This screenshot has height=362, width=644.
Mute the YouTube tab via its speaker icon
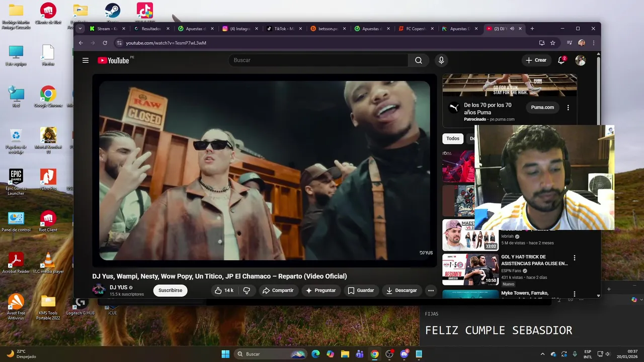512,29
